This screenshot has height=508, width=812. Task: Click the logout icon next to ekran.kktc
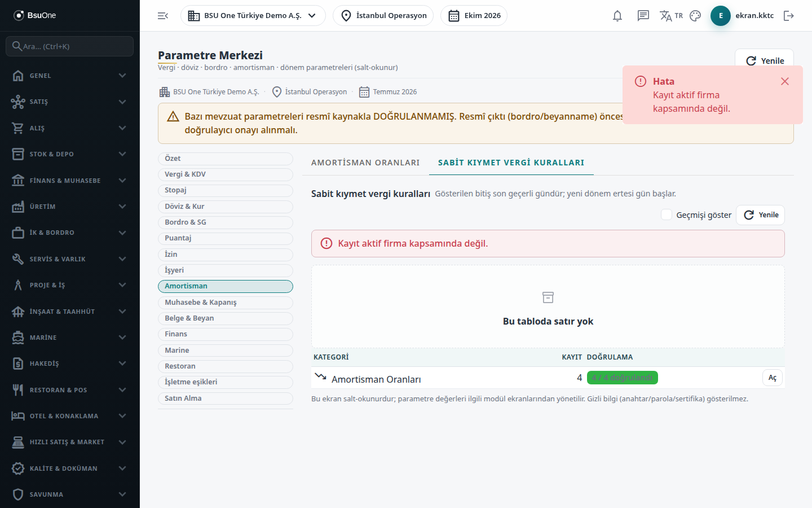point(789,16)
